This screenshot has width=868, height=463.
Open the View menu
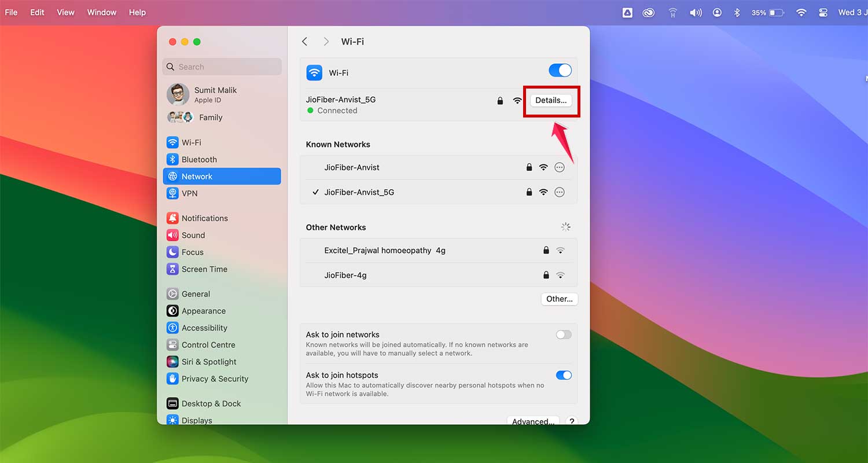pyautogui.click(x=65, y=12)
